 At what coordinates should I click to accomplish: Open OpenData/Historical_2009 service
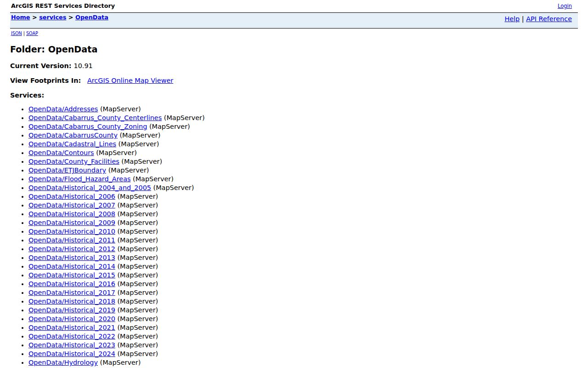[x=72, y=223]
